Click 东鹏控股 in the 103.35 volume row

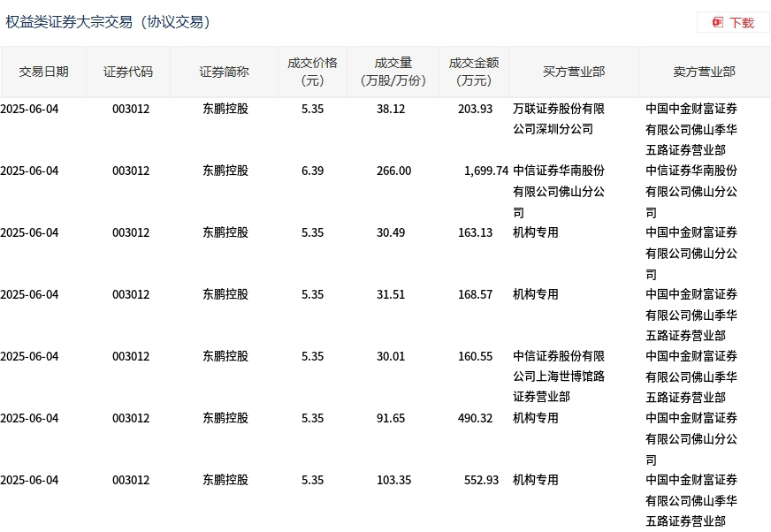(x=225, y=480)
